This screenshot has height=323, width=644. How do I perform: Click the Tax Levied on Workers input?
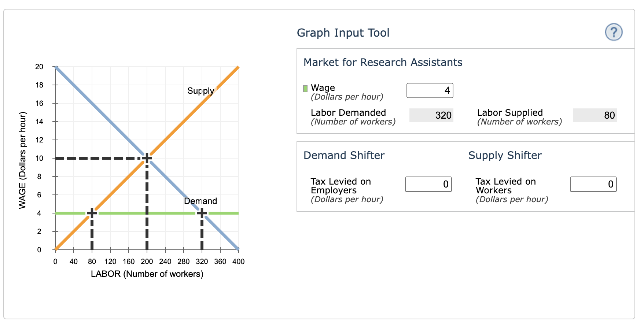tap(593, 184)
